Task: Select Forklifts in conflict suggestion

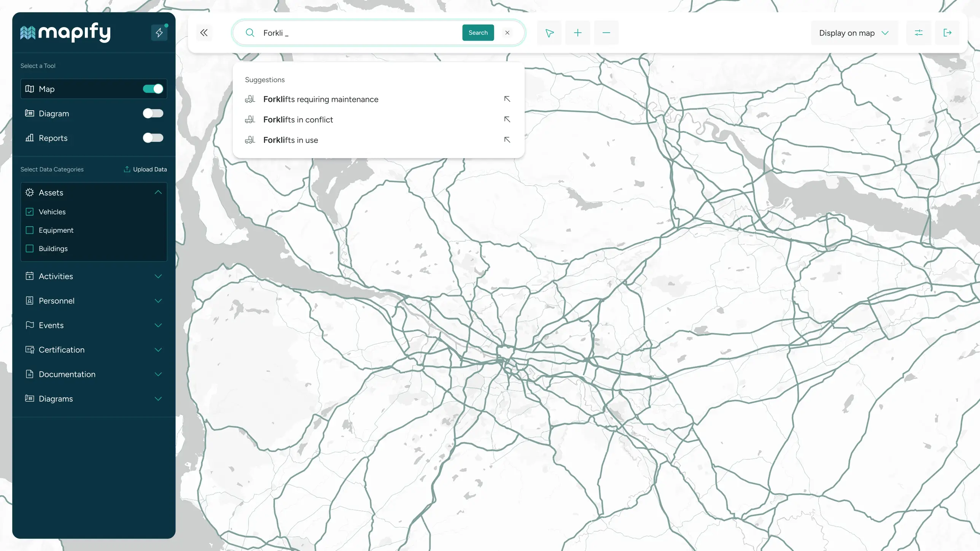Action: 298,120
